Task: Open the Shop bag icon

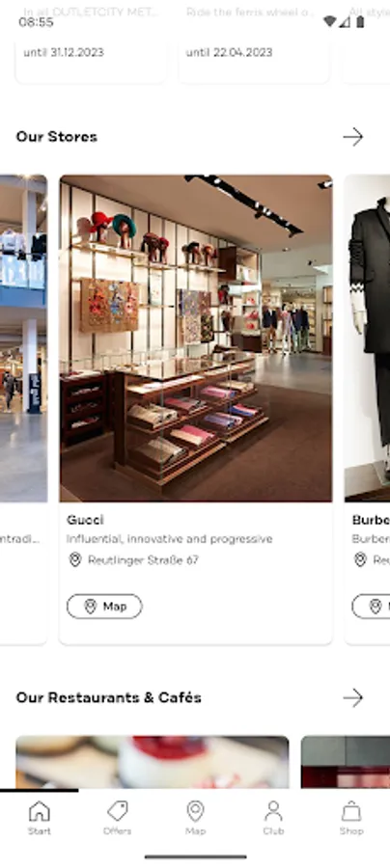Action: [x=351, y=811]
